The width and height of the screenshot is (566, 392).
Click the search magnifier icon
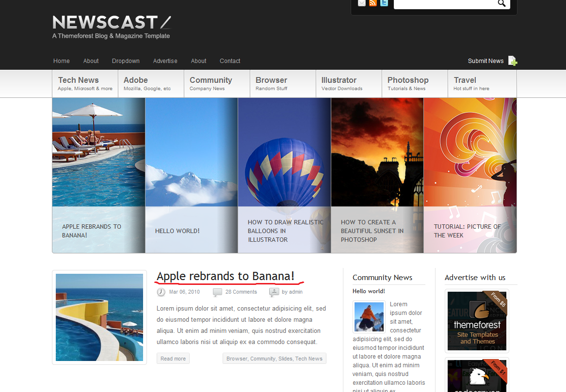502,3
